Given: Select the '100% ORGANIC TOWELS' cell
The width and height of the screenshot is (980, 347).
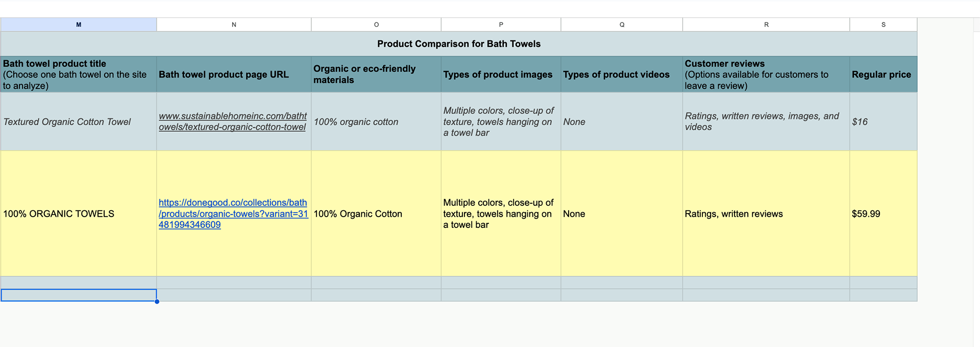Looking at the screenshot, I should tap(79, 214).
